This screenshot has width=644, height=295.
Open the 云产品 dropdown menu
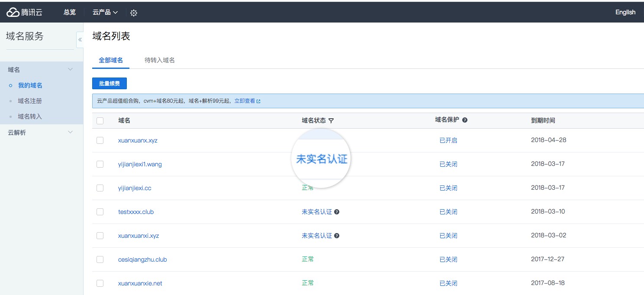105,12
